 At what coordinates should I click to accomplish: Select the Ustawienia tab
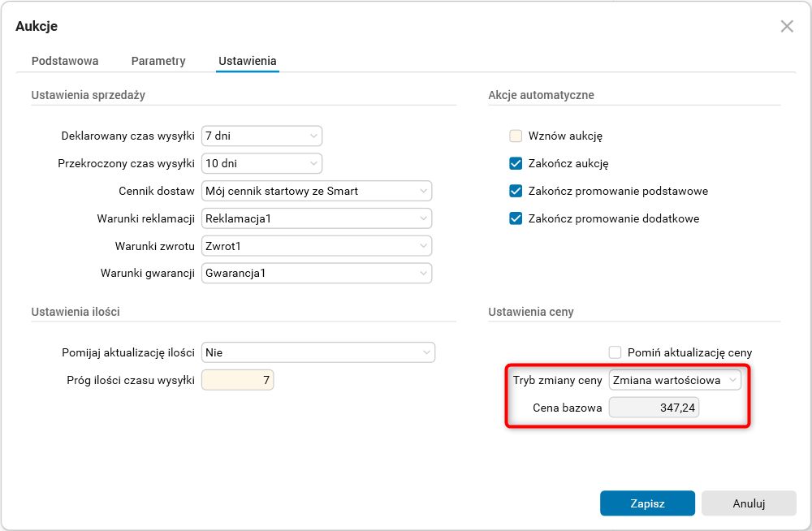coord(248,61)
